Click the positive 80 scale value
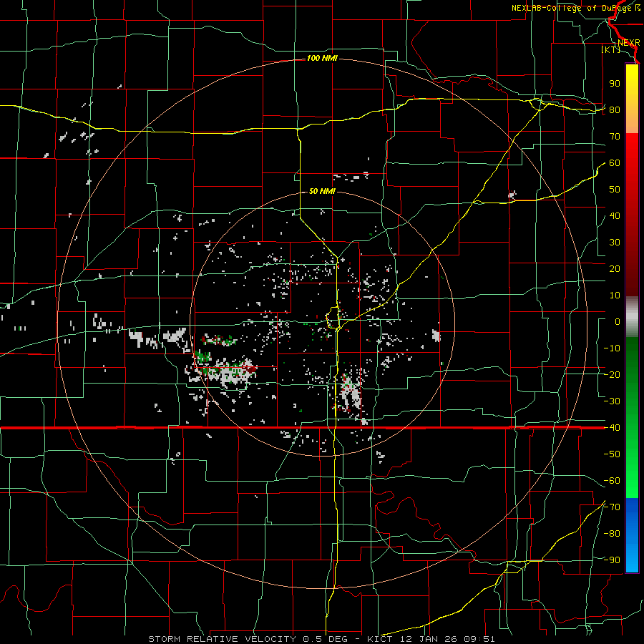This screenshot has height=644, width=644. (615, 110)
